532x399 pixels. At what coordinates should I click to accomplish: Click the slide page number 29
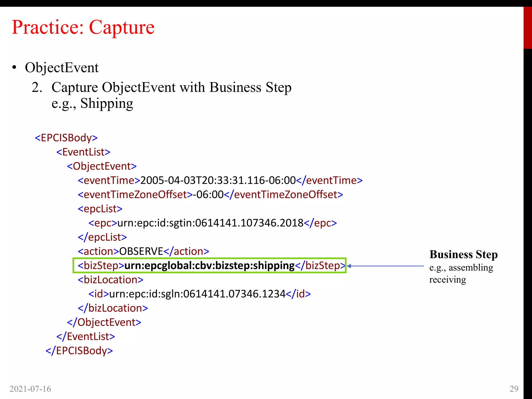click(x=514, y=389)
